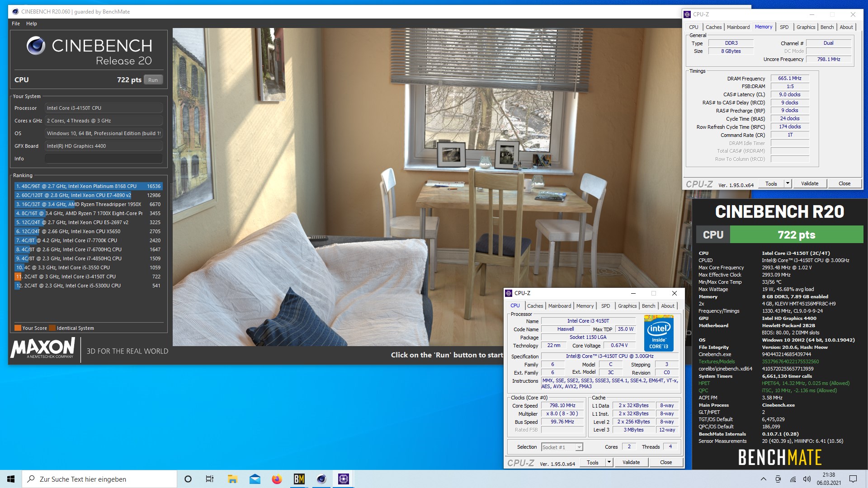Switch to CPU-Z taskbar icon

click(x=344, y=479)
